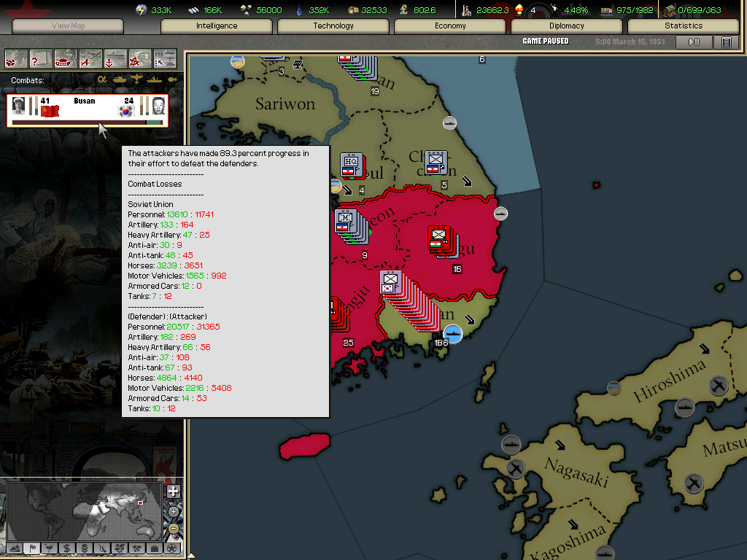This screenshot has height=560, width=747.
Task: Open the active combats explosion icon
Action: point(140,58)
